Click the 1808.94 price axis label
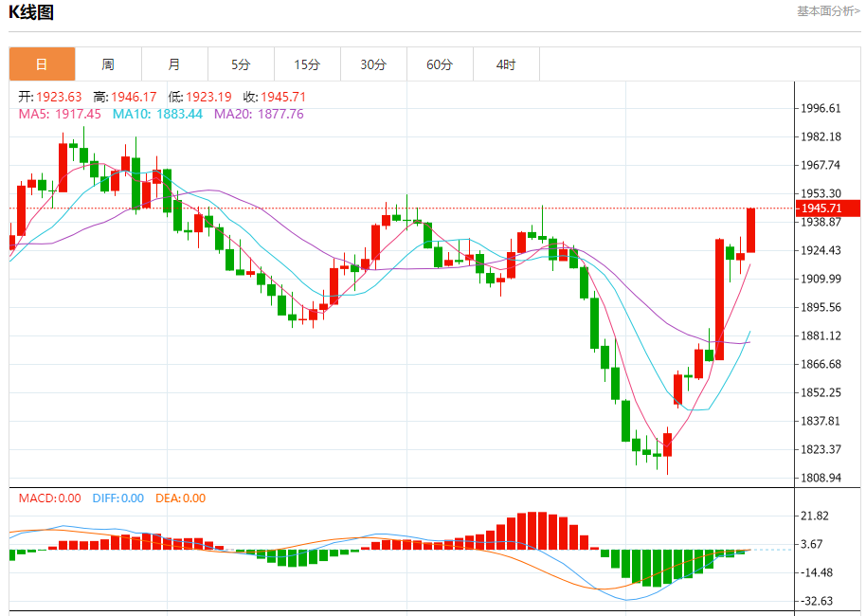 pos(821,478)
